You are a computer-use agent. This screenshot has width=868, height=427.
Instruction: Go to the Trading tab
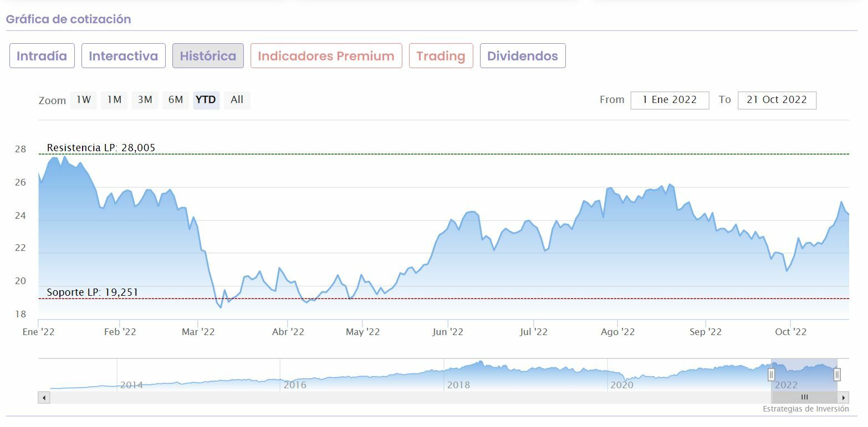tap(441, 56)
